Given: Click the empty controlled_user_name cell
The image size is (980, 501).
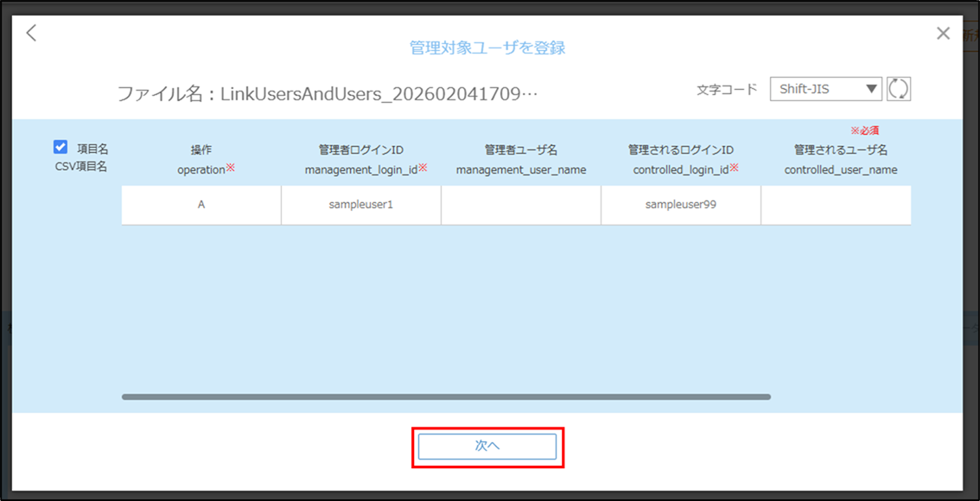Looking at the screenshot, I should (837, 205).
